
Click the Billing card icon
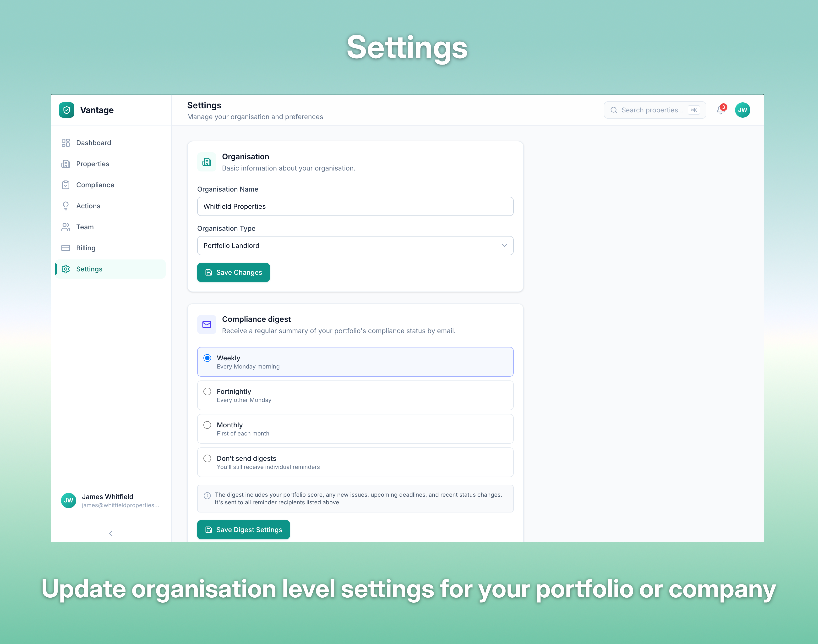pos(65,248)
